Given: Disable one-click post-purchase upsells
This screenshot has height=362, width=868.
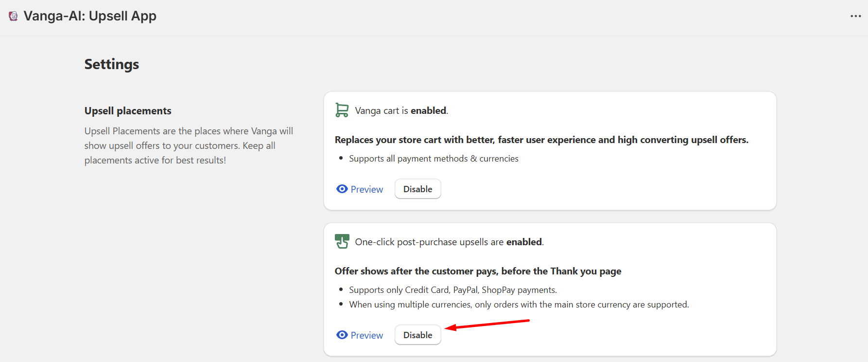Looking at the screenshot, I should 418,335.
